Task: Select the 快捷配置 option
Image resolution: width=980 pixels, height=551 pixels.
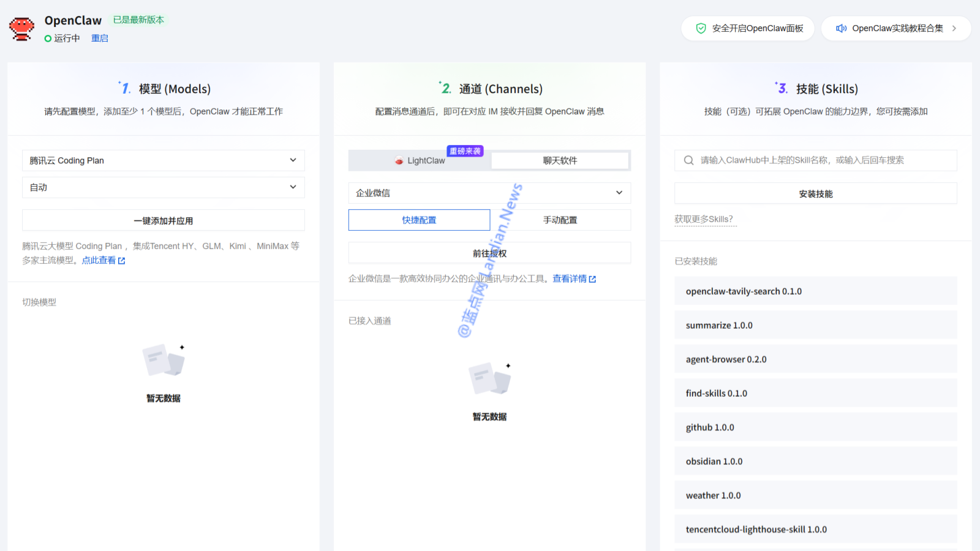Action: point(419,220)
